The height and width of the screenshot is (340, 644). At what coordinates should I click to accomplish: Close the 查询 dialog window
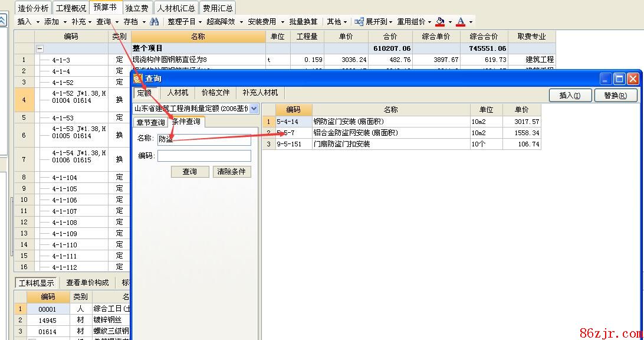(633, 79)
